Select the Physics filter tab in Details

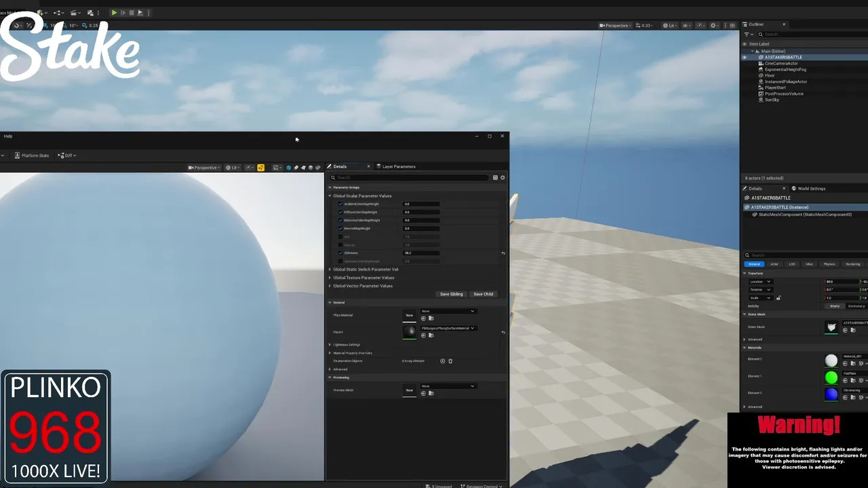[829, 264]
